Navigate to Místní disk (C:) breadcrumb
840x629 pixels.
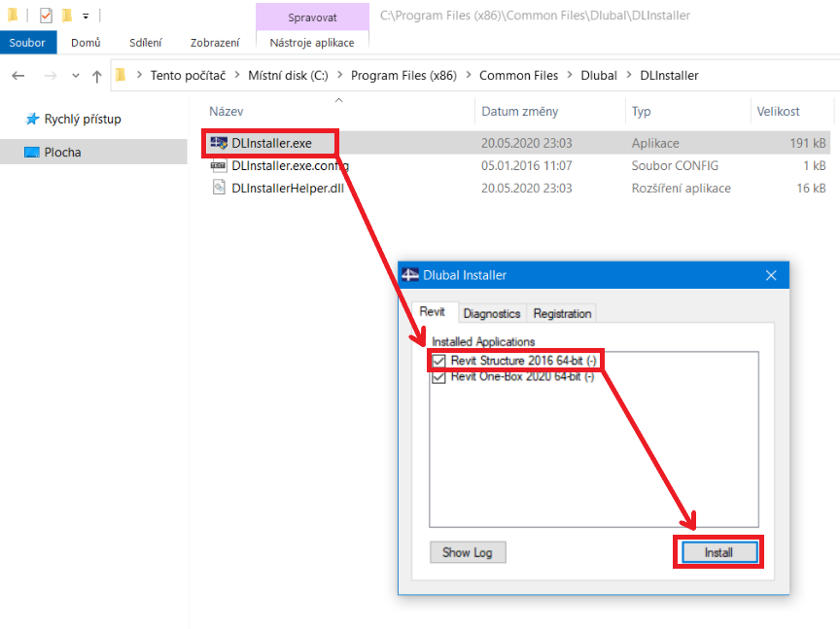coord(288,76)
